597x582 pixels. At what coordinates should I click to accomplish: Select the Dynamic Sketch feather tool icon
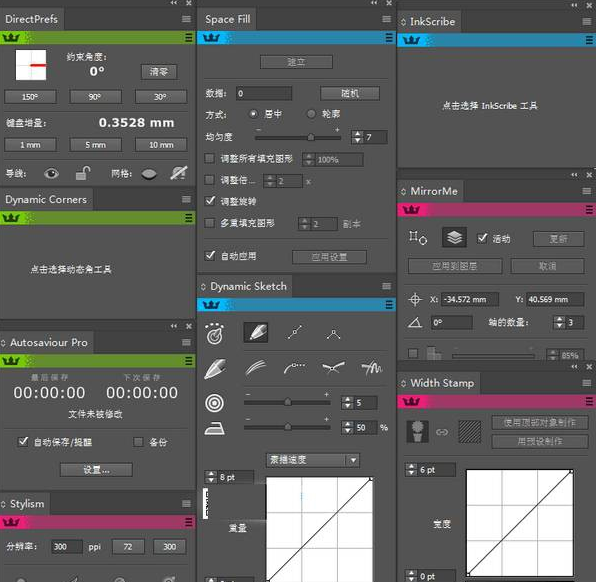255,332
